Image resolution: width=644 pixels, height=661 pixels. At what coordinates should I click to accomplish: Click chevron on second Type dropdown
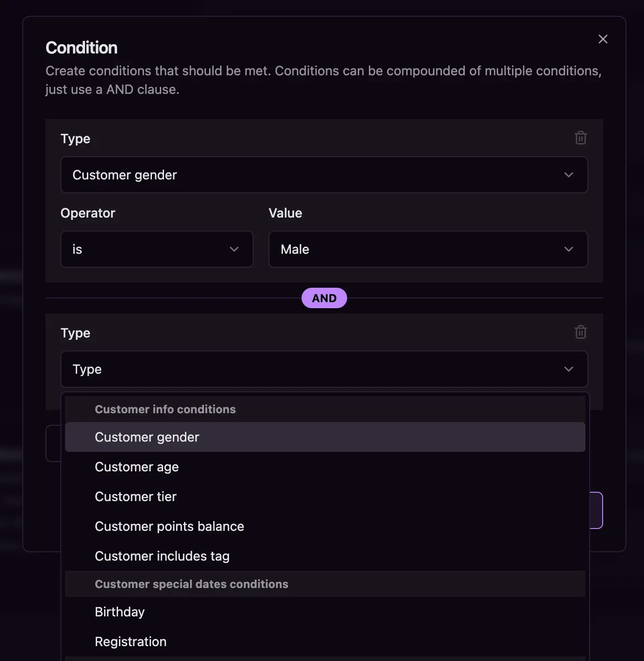pyautogui.click(x=568, y=369)
